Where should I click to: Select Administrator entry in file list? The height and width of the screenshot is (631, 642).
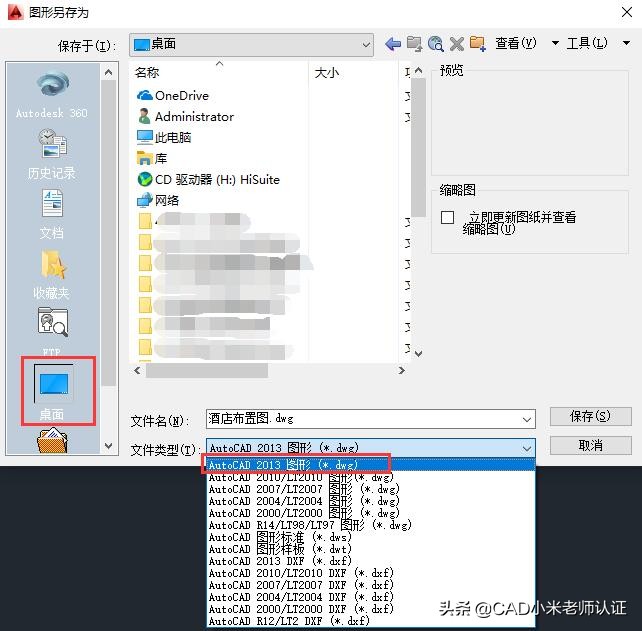[x=186, y=117]
